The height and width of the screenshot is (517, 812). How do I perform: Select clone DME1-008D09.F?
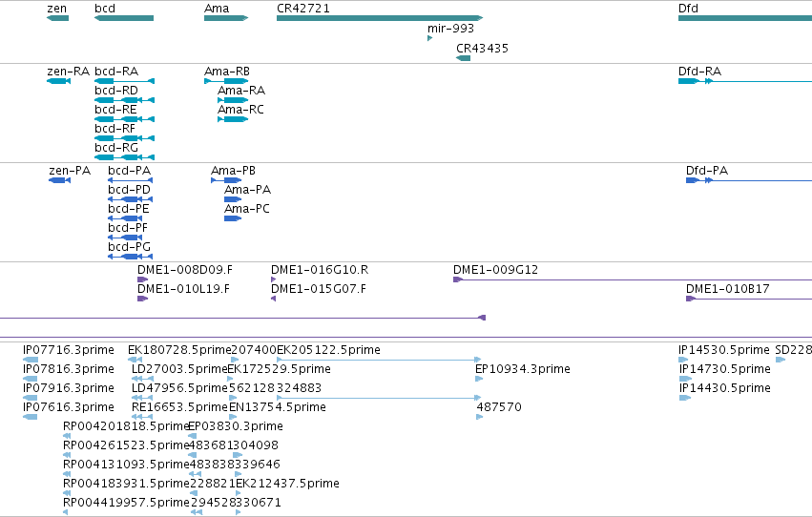coord(142,279)
